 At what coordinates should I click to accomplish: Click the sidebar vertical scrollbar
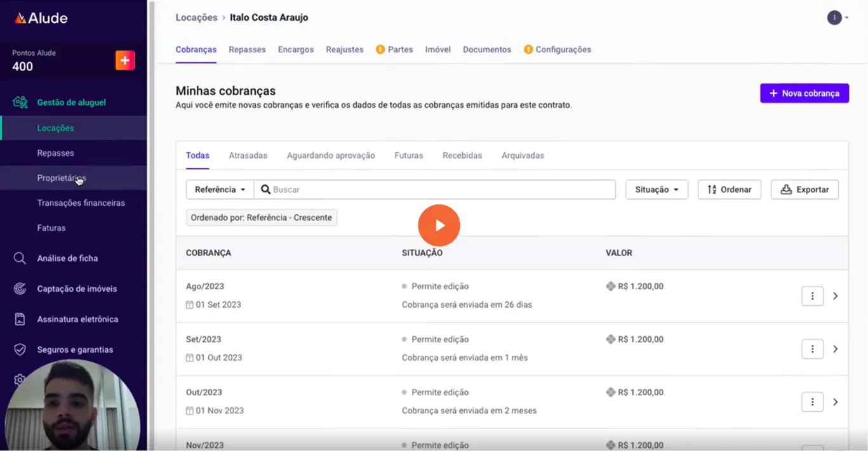152,225
